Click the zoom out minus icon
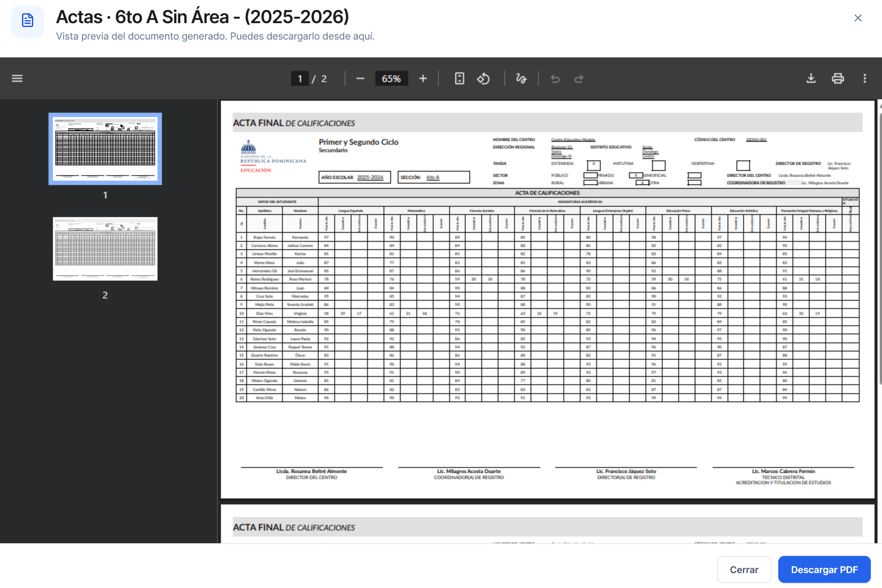882x588 pixels. pos(360,78)
